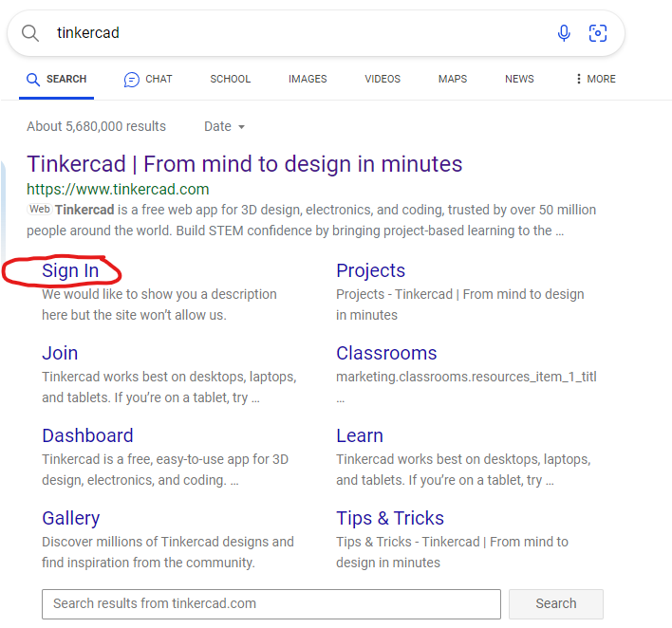Open the Dashboard sitelink
This screenshot has height=628, width=672.
[x=88, y=435]
